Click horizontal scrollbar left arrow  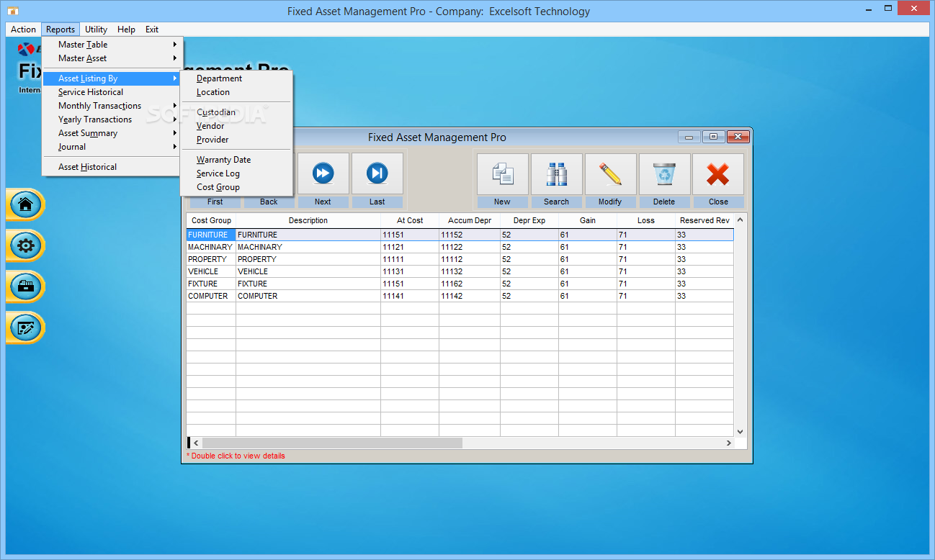click(x=197, y=443)
